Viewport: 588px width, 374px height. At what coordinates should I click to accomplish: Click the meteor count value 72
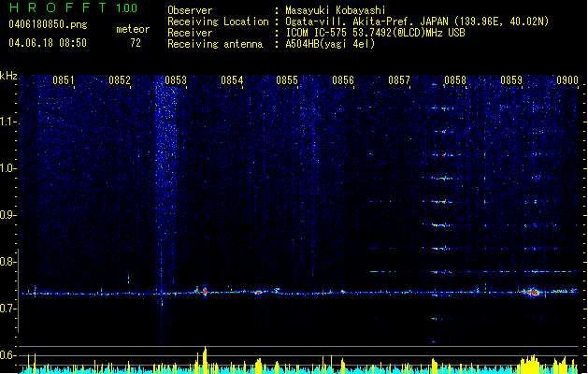(x=136, y=43)
